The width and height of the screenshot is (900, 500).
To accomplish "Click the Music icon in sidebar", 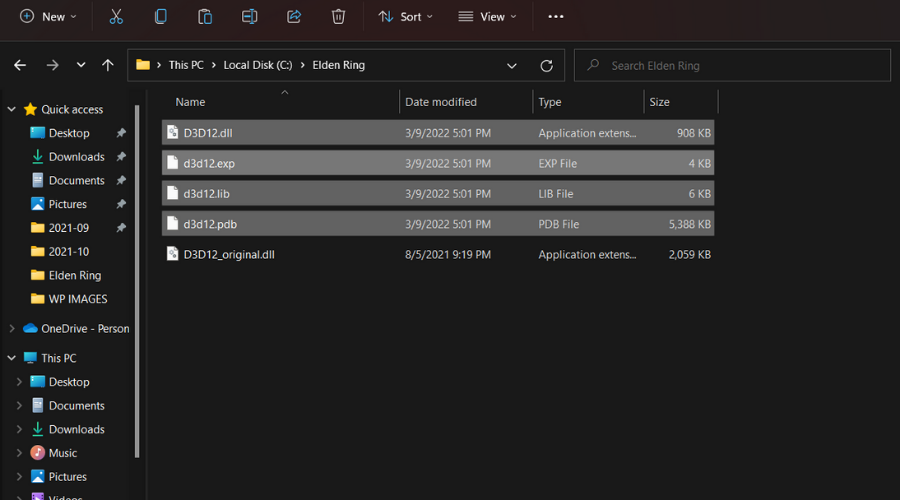I will click(x=37, y=453).
